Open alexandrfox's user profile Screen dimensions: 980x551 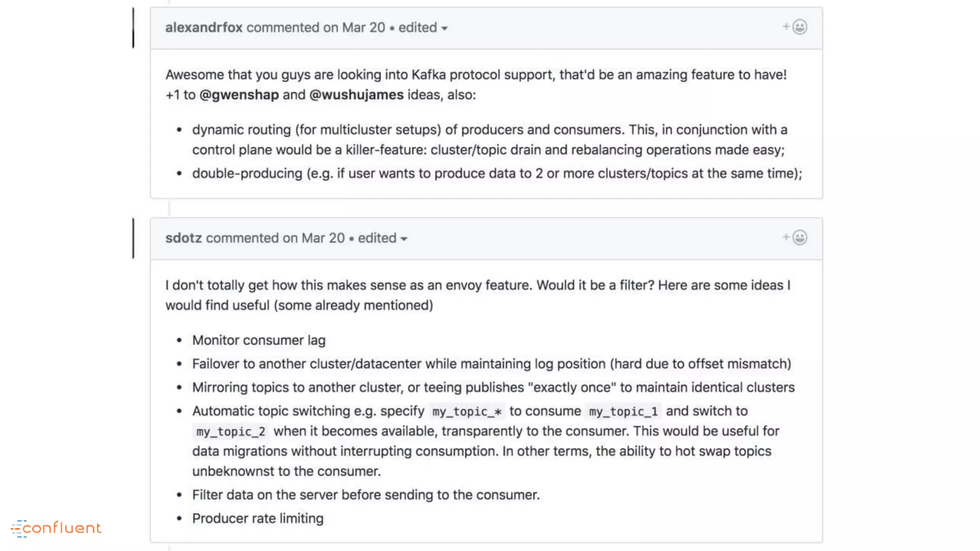[x=204, y=28]
